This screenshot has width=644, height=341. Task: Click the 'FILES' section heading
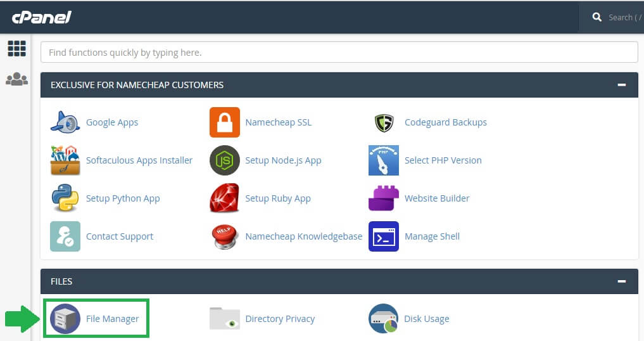(61, 281)
